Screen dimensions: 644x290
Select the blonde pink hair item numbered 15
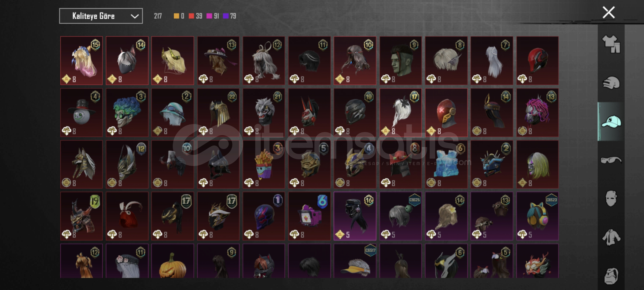tap(82, 61)
